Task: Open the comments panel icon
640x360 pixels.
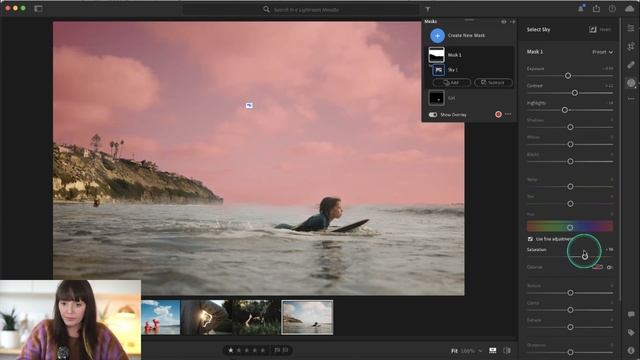Action: click(631, 314)
